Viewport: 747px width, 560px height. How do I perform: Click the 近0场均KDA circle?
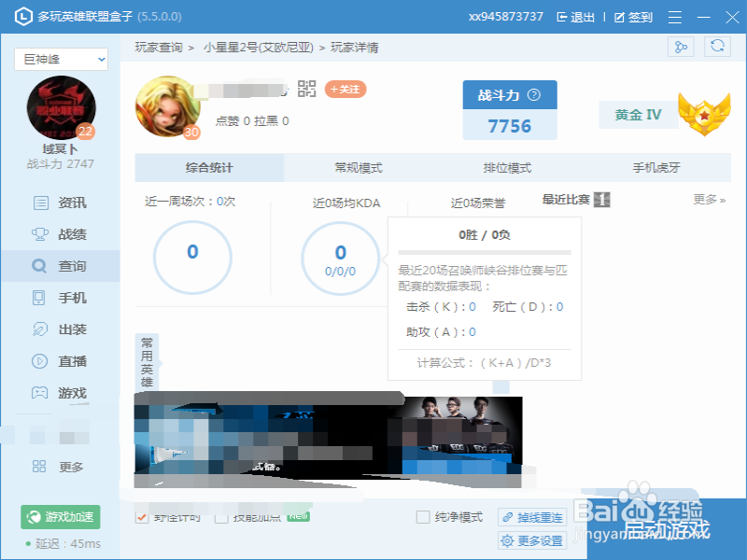[x=340, y=259]
